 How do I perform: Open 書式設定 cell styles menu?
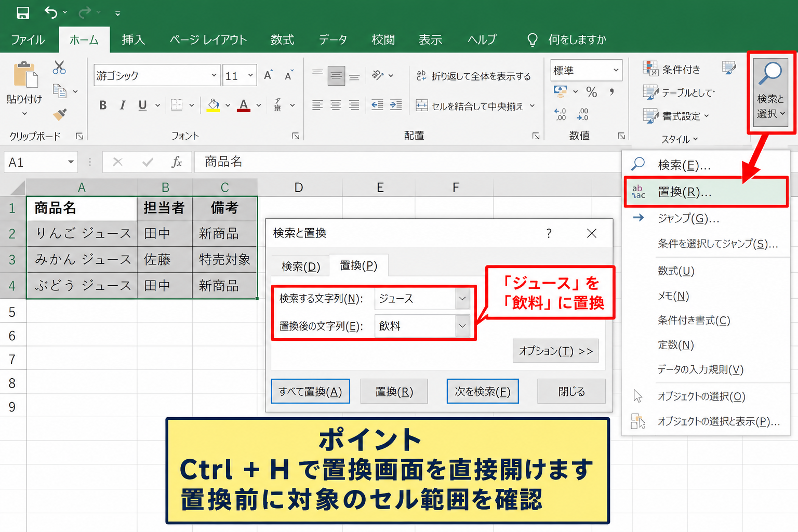point(676,115)
